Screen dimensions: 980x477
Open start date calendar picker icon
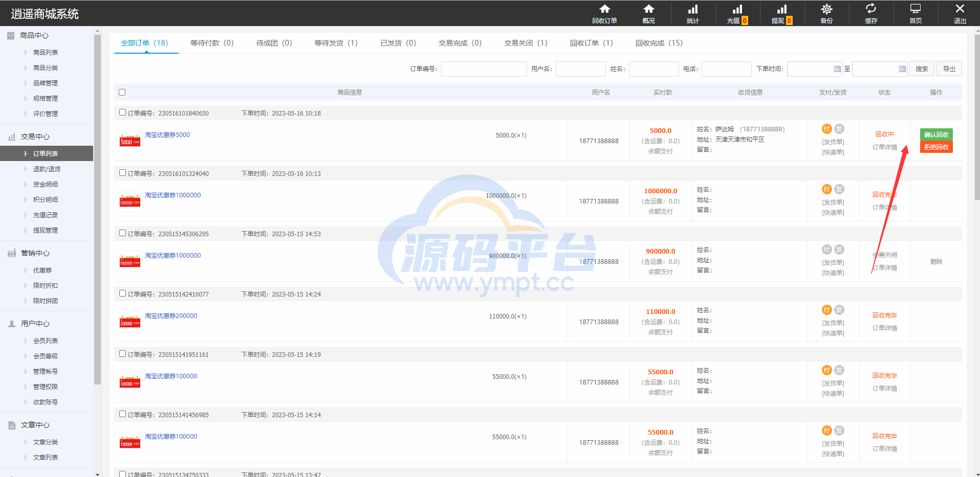837,69
